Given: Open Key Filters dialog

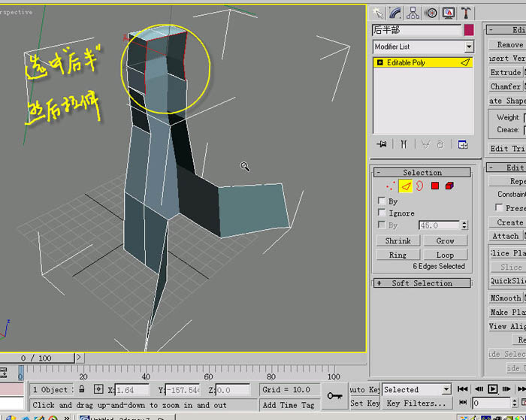Looking at the screenshot, I should (x=416, y=403).
